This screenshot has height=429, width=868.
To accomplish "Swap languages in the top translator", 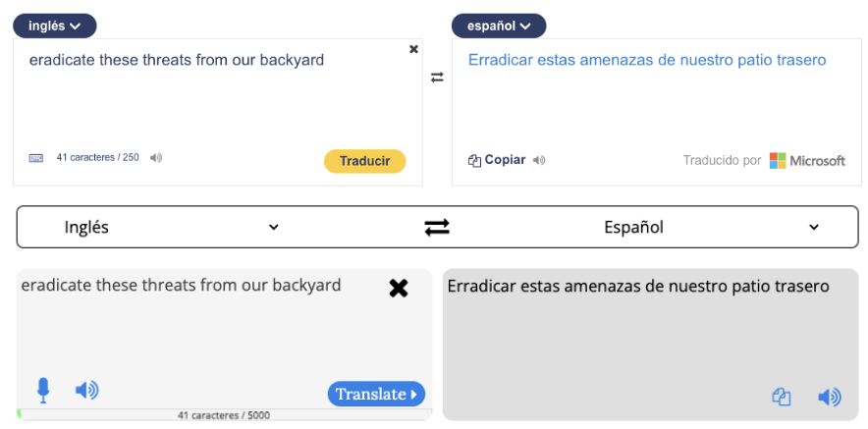I will pyautogui.click(x=437, y=78).
